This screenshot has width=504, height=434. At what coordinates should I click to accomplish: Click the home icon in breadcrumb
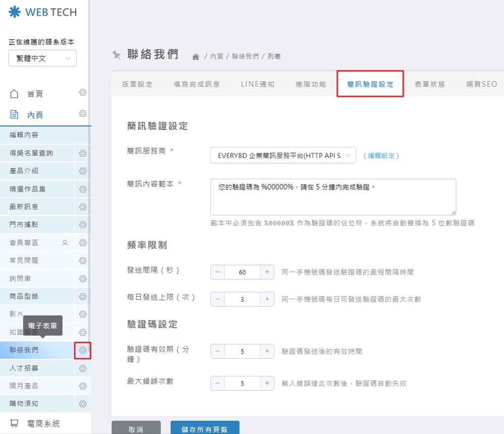tap(196, 57)
